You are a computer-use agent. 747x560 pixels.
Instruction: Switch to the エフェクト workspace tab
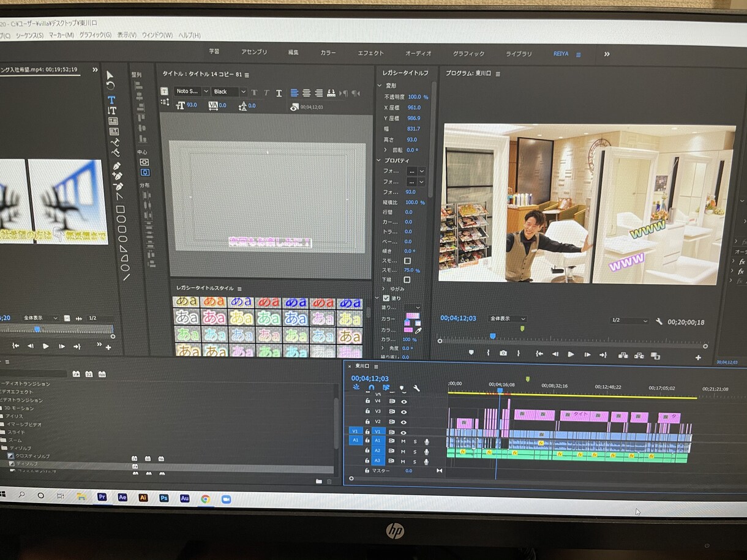click(370, 53)
